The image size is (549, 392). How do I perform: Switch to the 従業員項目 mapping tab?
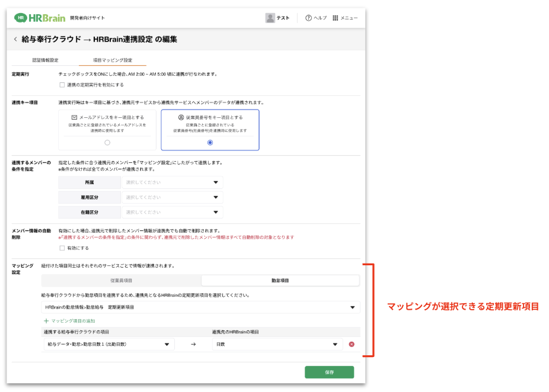(x=122, y=280)
